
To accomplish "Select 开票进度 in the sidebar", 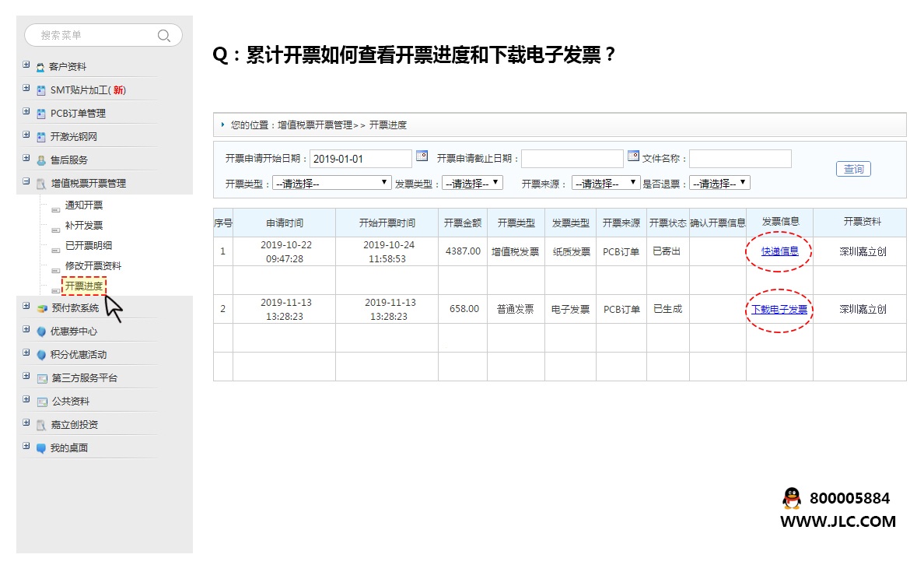I will click(x=84, y=286).
